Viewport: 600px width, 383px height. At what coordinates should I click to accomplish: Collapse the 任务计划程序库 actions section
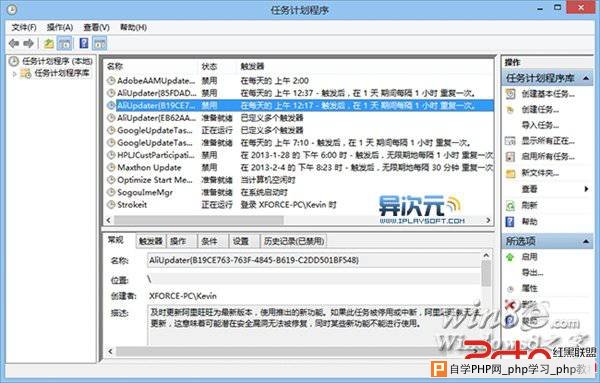(x=585, y=78)
